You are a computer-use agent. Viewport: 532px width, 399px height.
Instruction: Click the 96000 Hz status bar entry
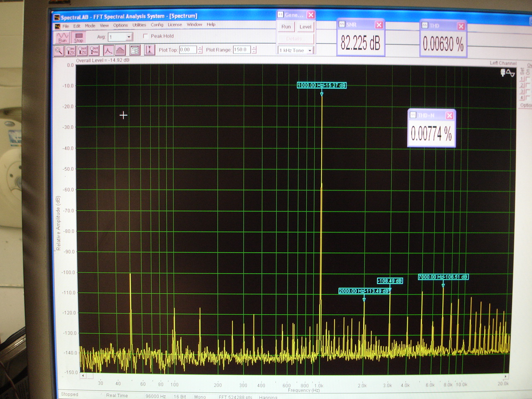(155, 396)
